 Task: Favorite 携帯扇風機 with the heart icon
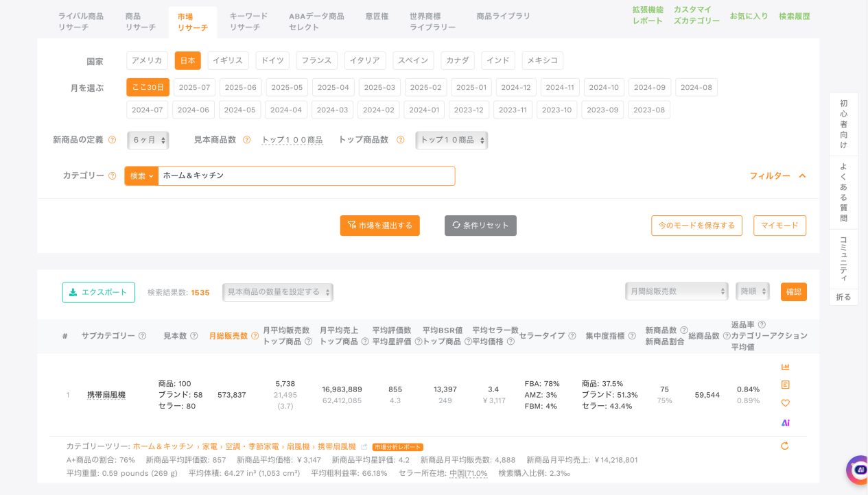click(x=785, y=403)
